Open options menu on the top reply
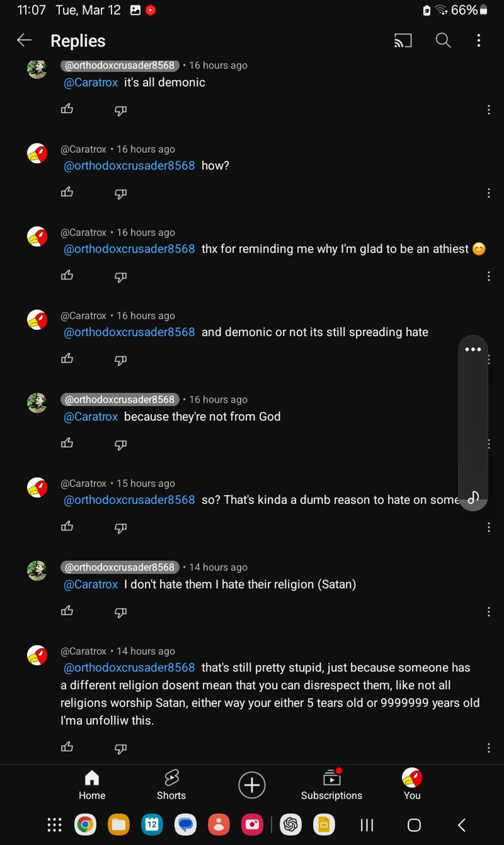Screen dimensions: 504x845 tap(489, 110)
